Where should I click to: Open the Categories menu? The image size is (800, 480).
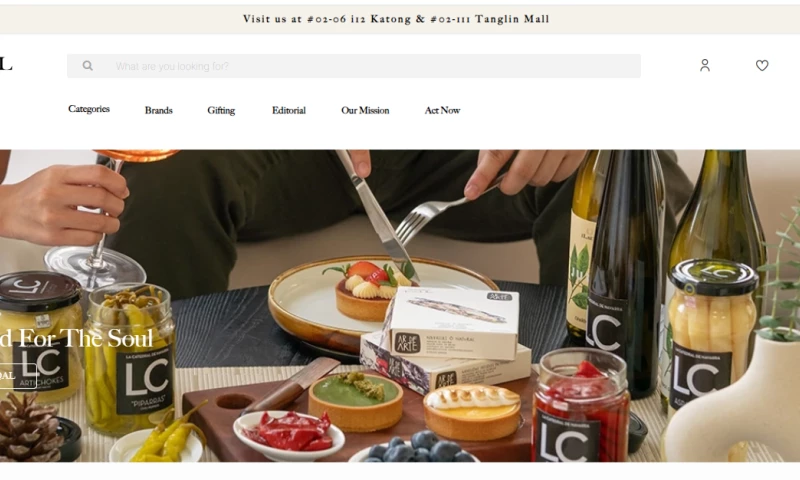(x=89, y=109)
